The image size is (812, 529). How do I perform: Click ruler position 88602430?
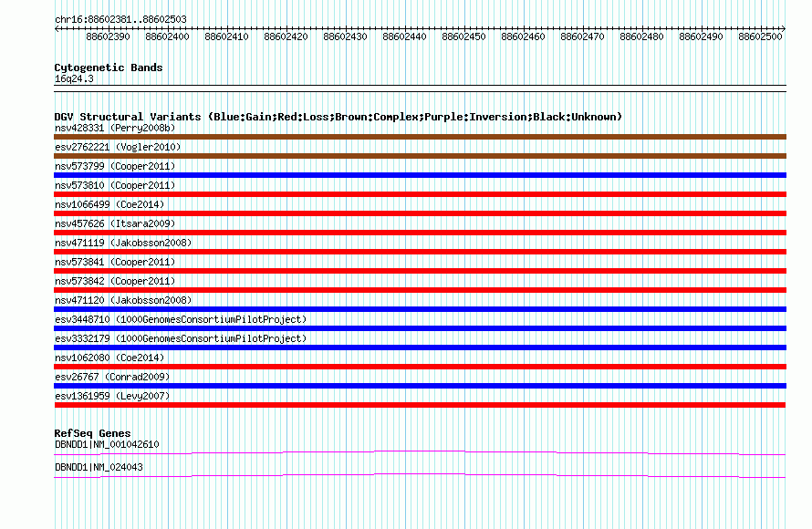[346, 36]
